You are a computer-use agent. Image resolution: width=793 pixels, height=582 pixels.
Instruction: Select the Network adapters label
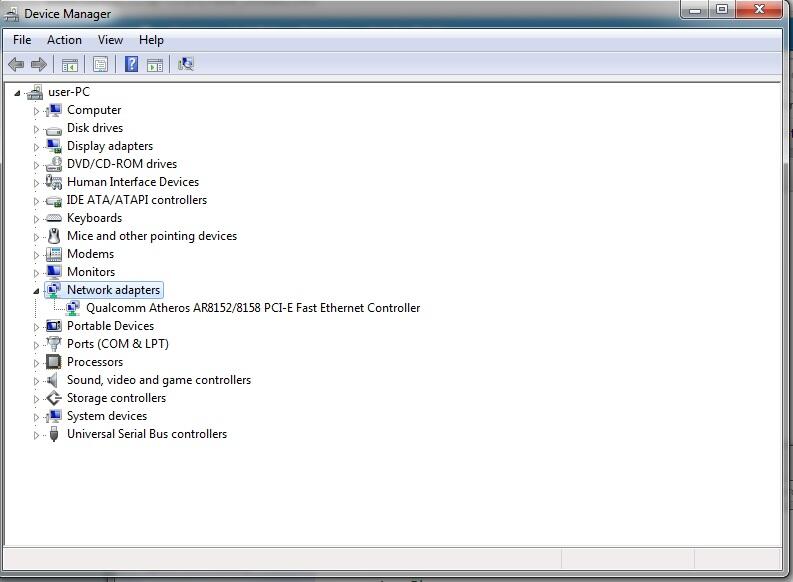click(x=114, y=290)
